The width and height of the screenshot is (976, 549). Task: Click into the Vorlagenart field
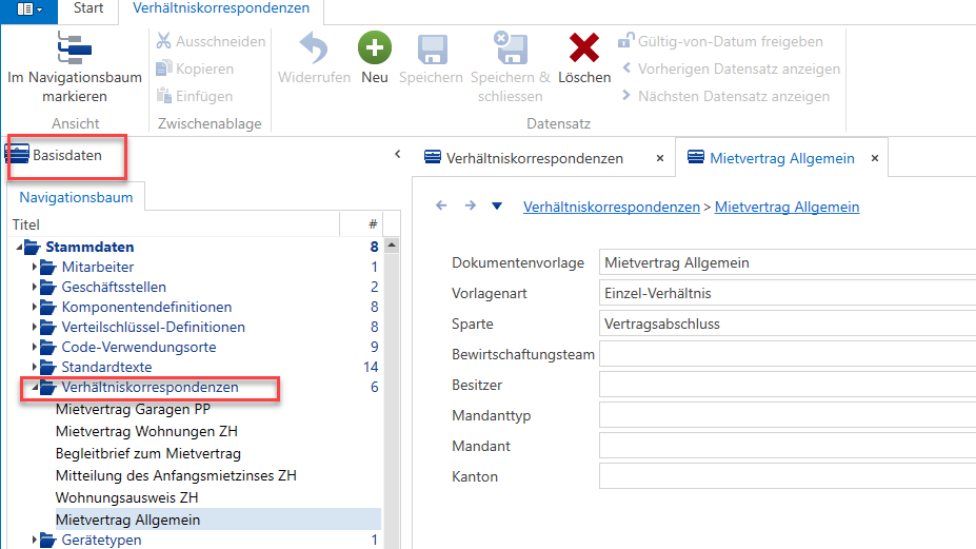[x=787, y=293]
